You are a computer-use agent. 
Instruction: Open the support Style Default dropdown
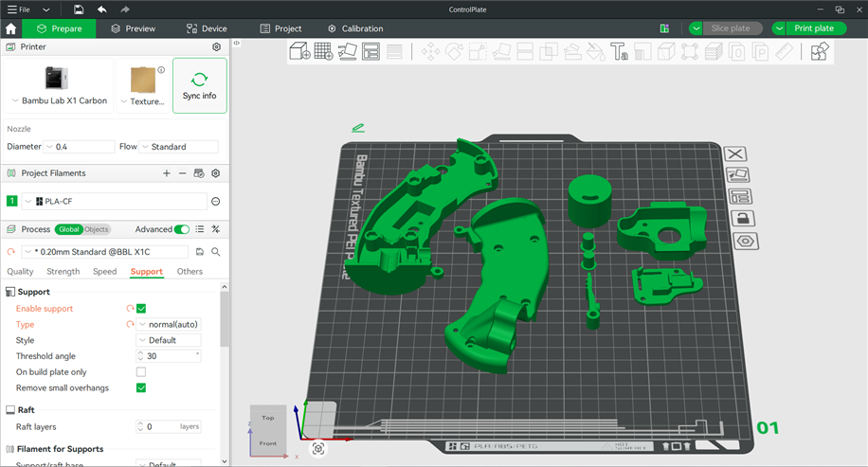(x=169, y=340)
